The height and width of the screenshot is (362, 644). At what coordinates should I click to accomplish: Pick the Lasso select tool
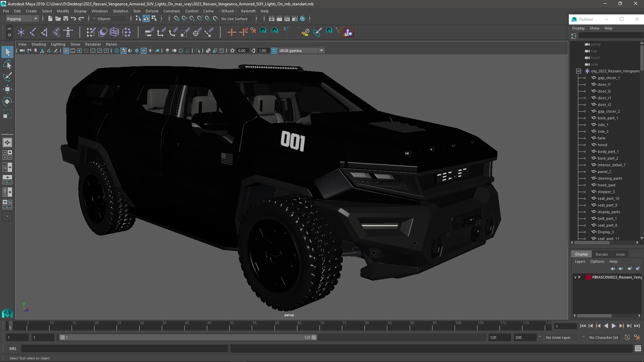pos(7,65)
